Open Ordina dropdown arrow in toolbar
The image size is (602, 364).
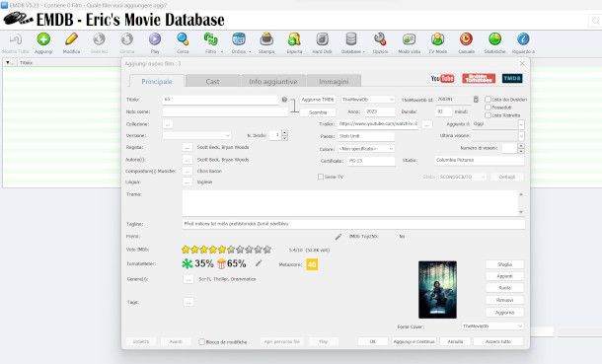pos(250,51)
